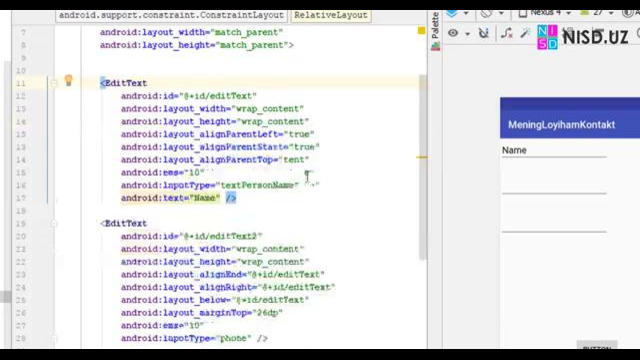Open the API 27 version dropdown
Screen dimensions: 640x360
(597, 13)
